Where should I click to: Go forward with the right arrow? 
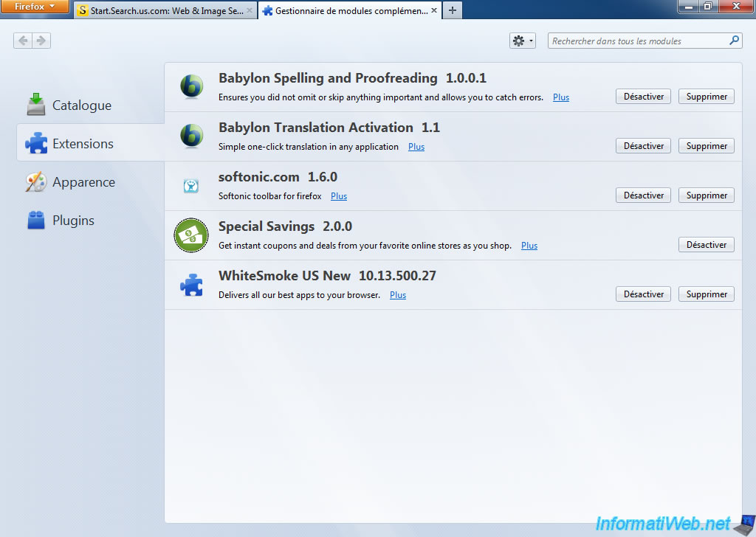pos(41,41)
